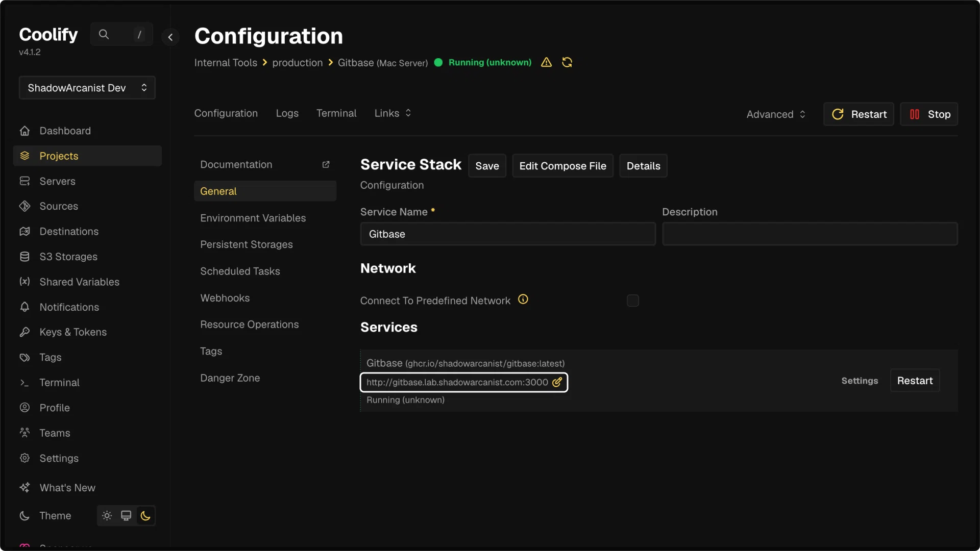980x551 pixels.
Task: Click the Destinations map icon
Action: point(24,231)
